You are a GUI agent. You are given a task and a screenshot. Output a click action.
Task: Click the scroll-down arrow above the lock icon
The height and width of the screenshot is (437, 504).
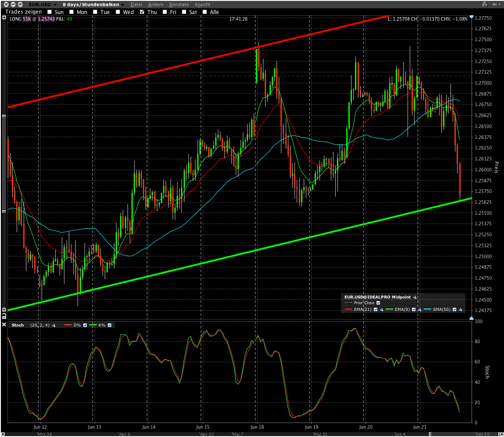(x=4, y=309)
